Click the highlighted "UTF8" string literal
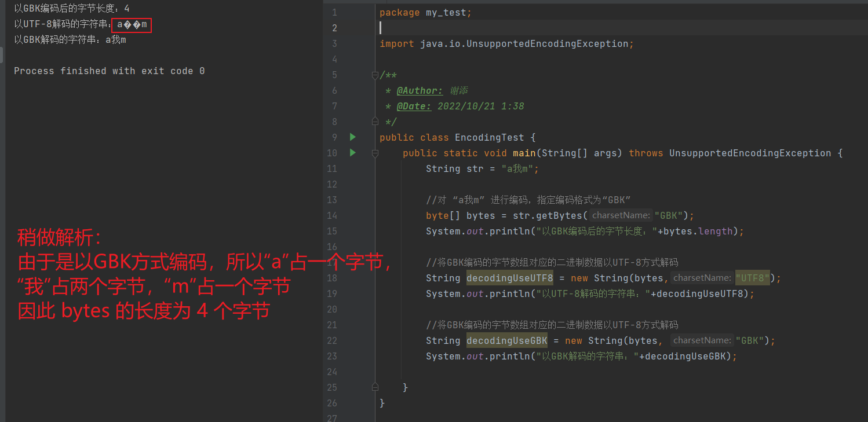Screen dimensions: 868x422 tap(753, 278)
